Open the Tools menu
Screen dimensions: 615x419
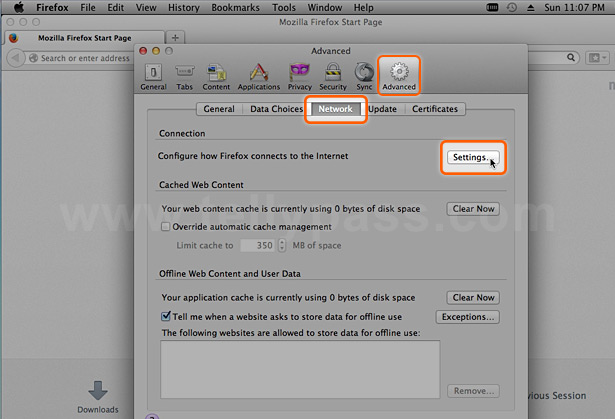(x=284, y=7)
